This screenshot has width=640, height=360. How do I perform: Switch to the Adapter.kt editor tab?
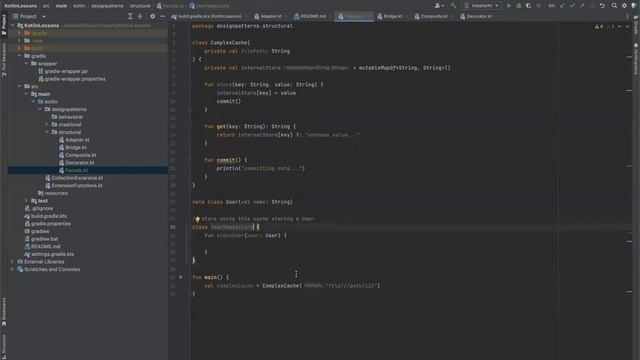point(269,16)
